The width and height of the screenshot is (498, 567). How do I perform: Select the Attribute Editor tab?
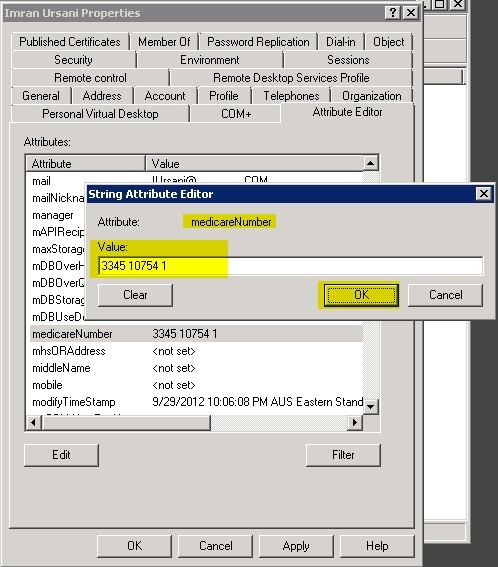347,112
